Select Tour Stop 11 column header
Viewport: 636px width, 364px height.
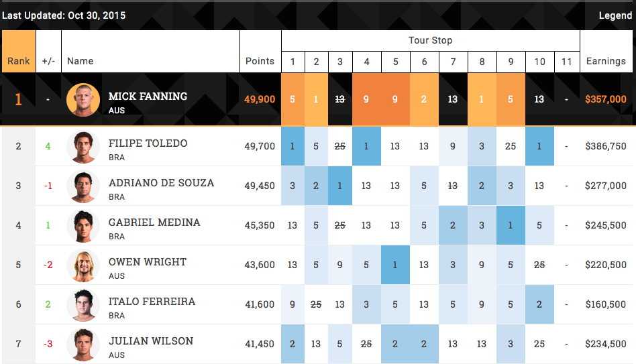(567, 62)
